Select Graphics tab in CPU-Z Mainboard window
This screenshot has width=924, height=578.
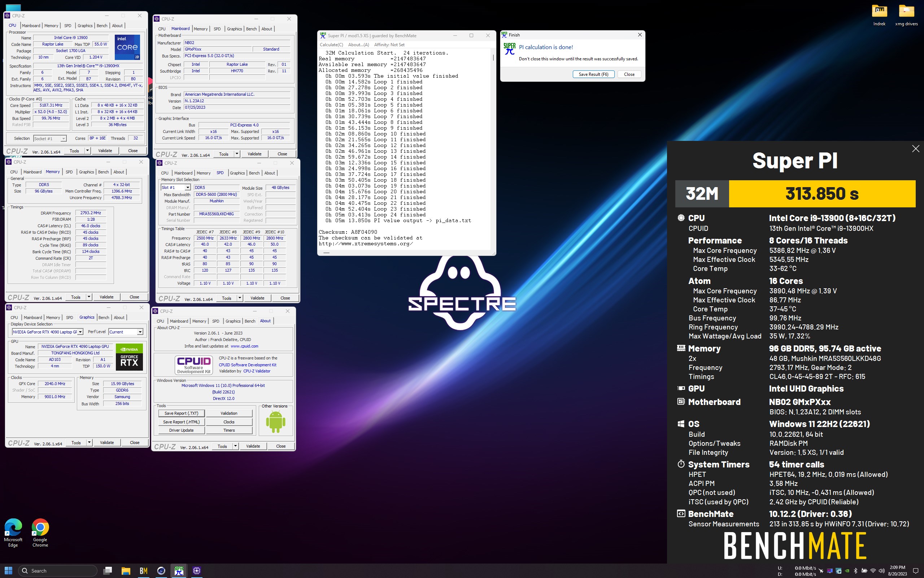point(235,29)
